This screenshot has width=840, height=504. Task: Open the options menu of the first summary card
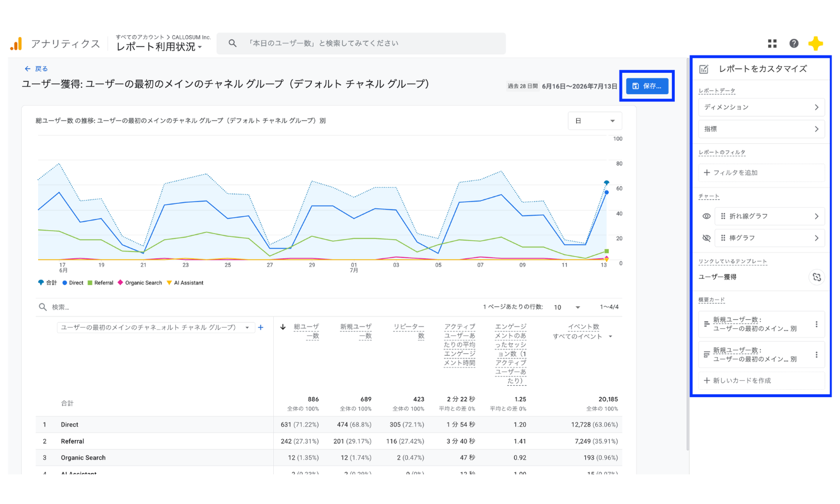816,324
